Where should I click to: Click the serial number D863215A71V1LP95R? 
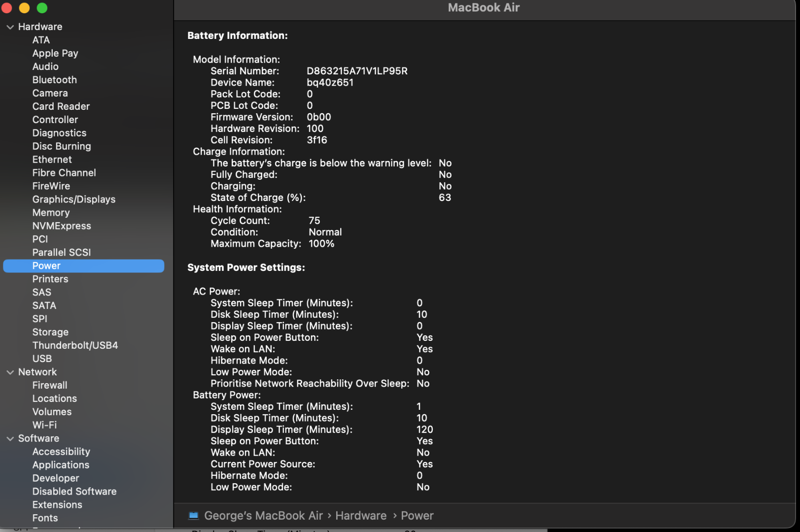pyautogui.click(x=357, y=71)
